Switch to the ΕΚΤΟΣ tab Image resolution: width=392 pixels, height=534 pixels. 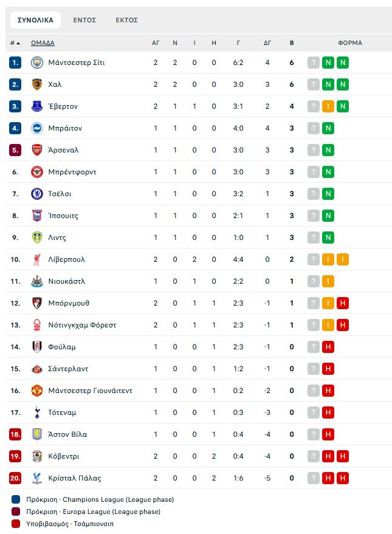point(126,20)
